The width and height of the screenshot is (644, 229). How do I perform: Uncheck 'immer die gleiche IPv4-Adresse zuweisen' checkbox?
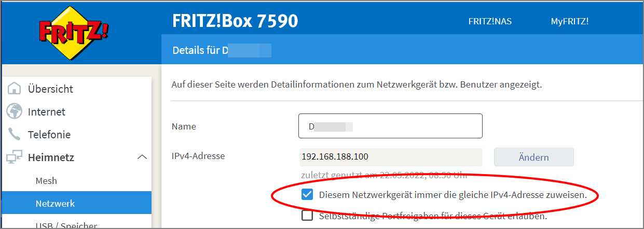click(x=307, y=195)
